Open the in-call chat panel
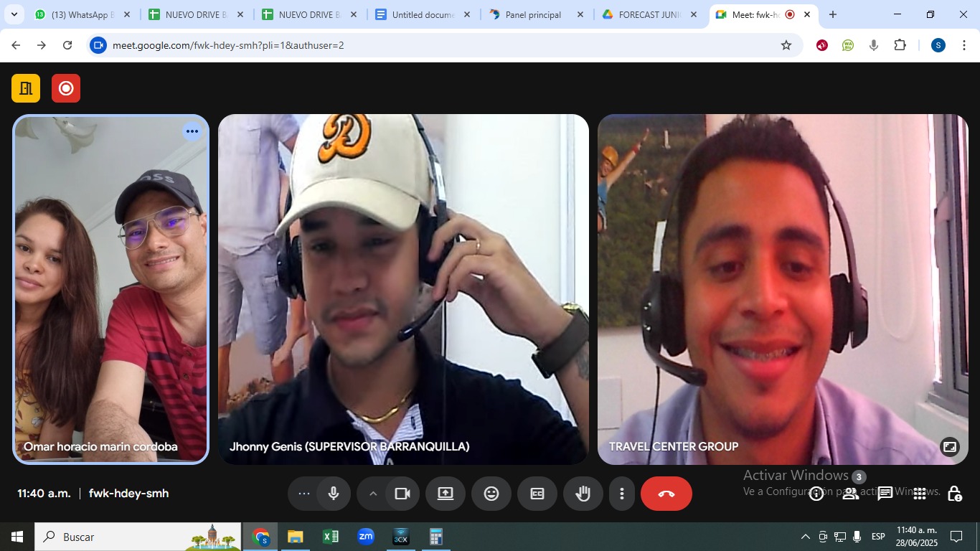This screenshot has height=551, width=980. [885, 494]
